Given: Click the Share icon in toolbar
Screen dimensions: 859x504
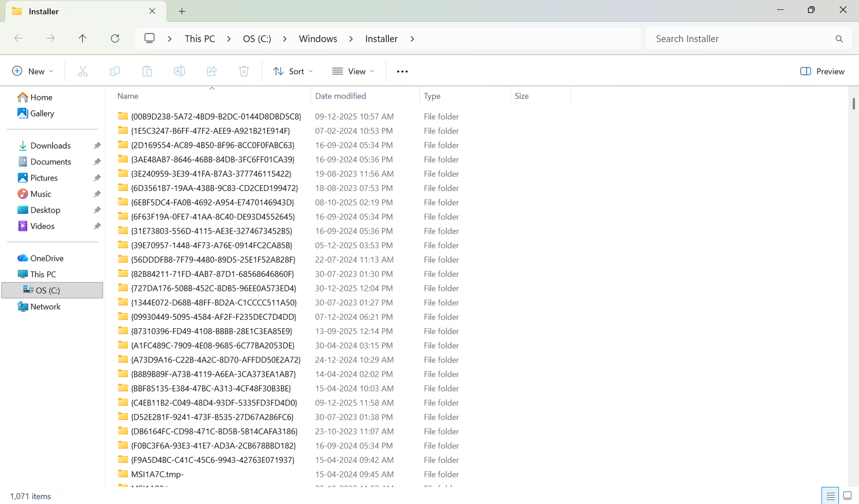Looking at the screenshot, I should pos(212,71).
